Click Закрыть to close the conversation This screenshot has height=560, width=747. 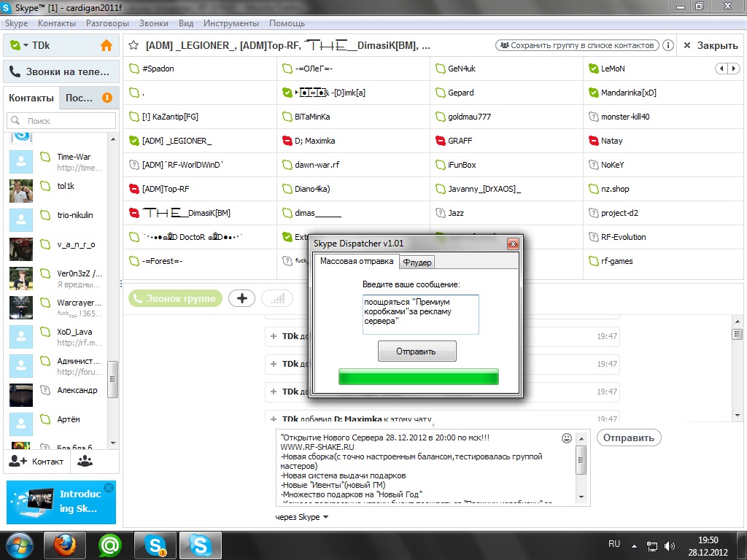click(x=711, y=45)
